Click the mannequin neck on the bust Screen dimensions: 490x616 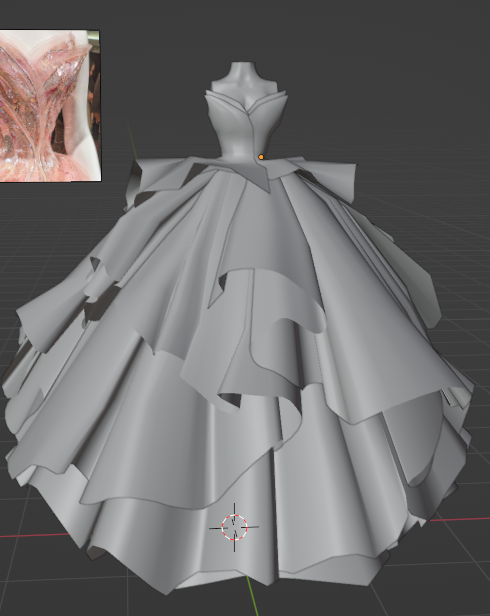[242, 72]
